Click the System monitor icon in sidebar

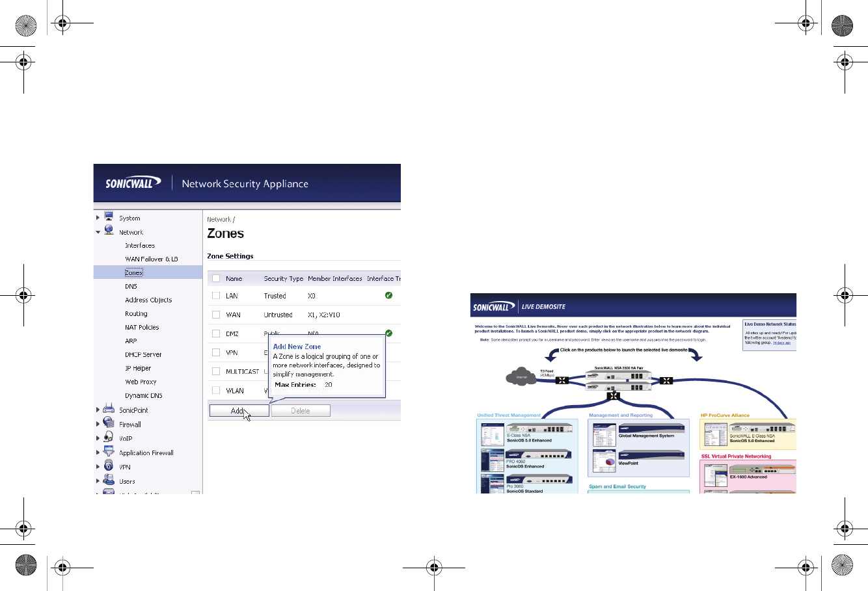(109, 217)
